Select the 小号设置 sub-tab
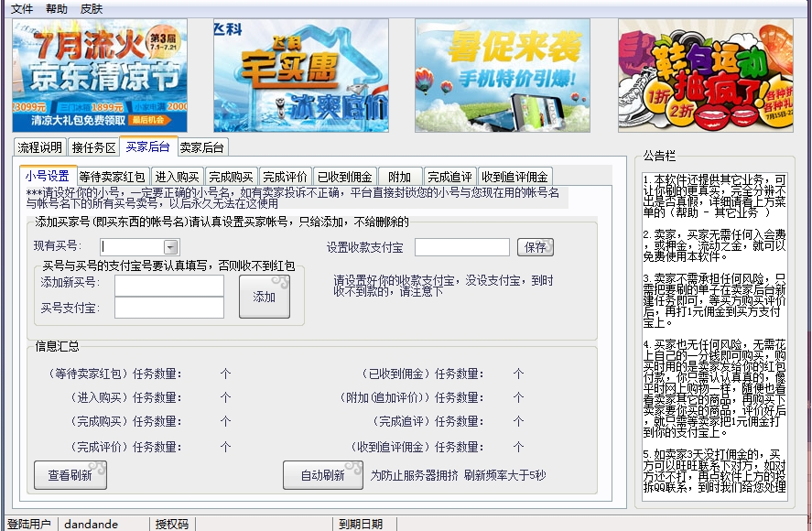The image size is (812, 531). pyautogui.click(x=48, y=176)
